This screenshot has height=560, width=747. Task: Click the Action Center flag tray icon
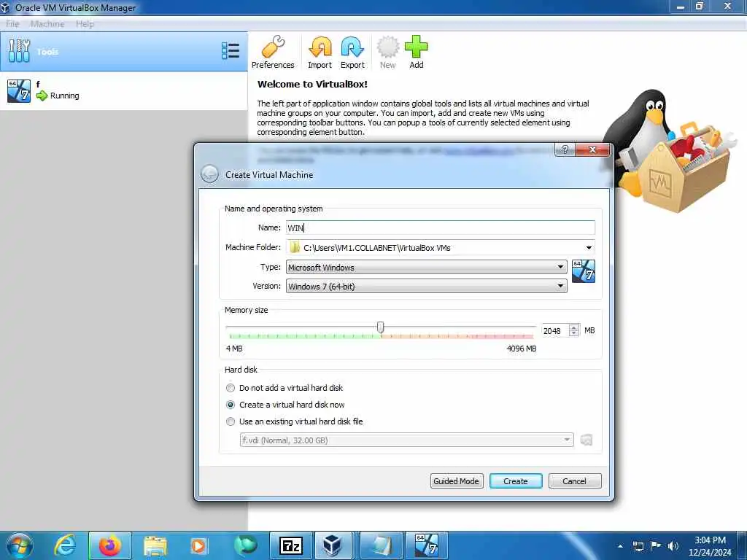(x=656, y=546)
